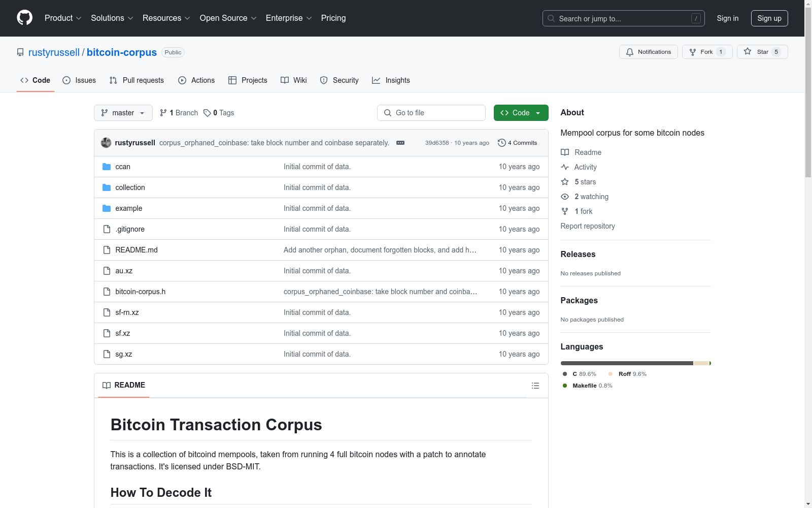Click the star icon beside 5 stars
Screen dimensions: 812x508
(x=565, y=182)
